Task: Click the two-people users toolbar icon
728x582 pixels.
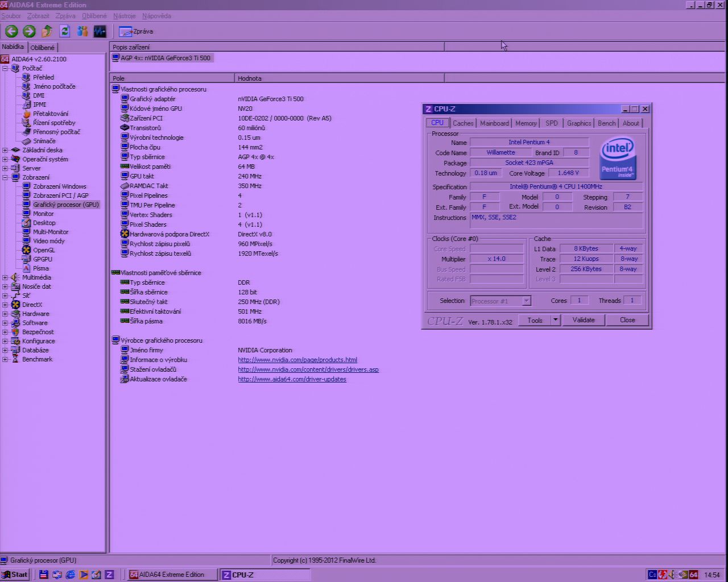Action: pos(82,31)
